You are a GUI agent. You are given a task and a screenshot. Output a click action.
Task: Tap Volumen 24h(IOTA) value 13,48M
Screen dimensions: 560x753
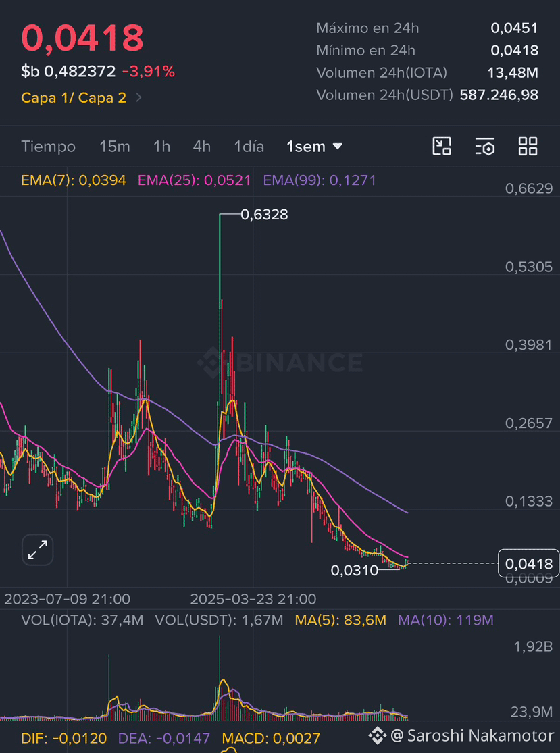(513, 72)
